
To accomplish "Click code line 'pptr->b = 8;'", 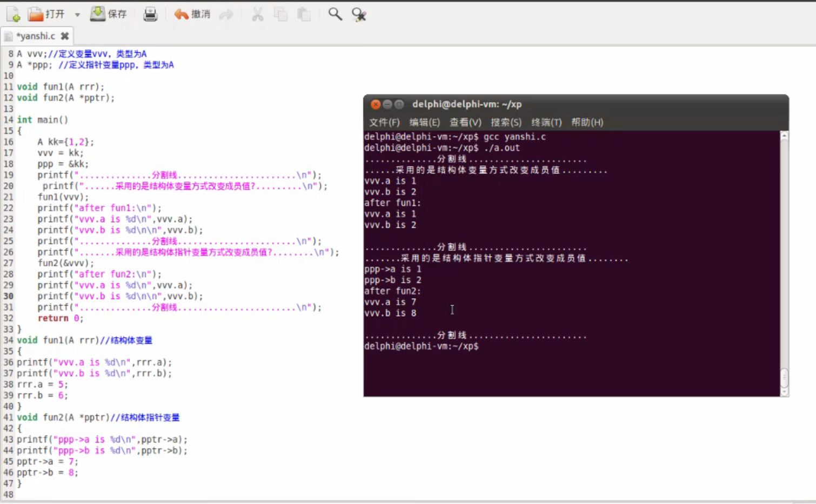I will [48, 473].
